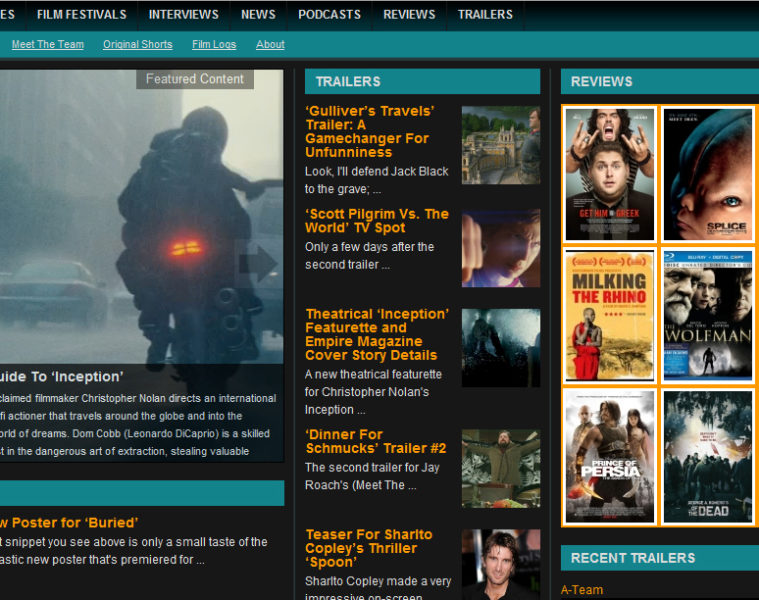This screenshot has height=600, width=759.
Task: Click the Gulliver's Travels trailer thumbnail
Action: tap(500, 145)
